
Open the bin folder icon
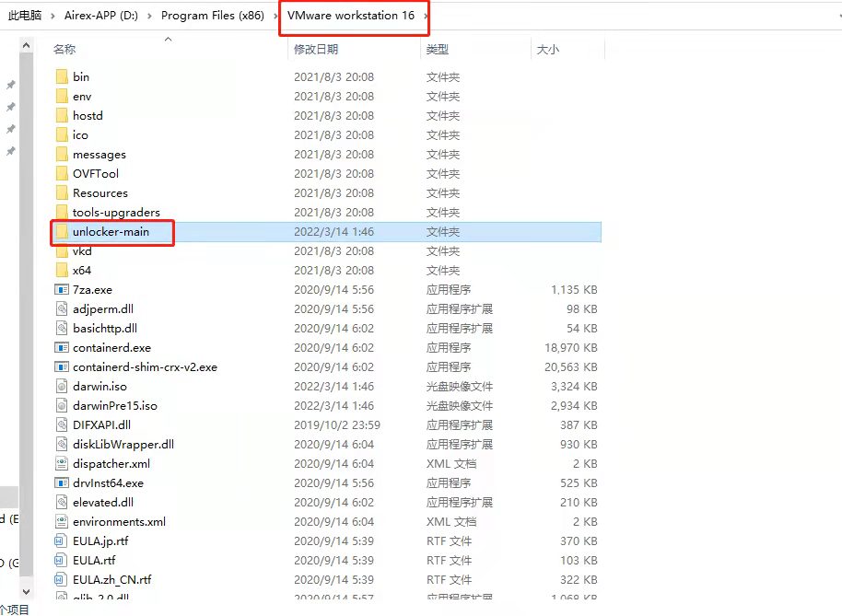pos(62,76)
